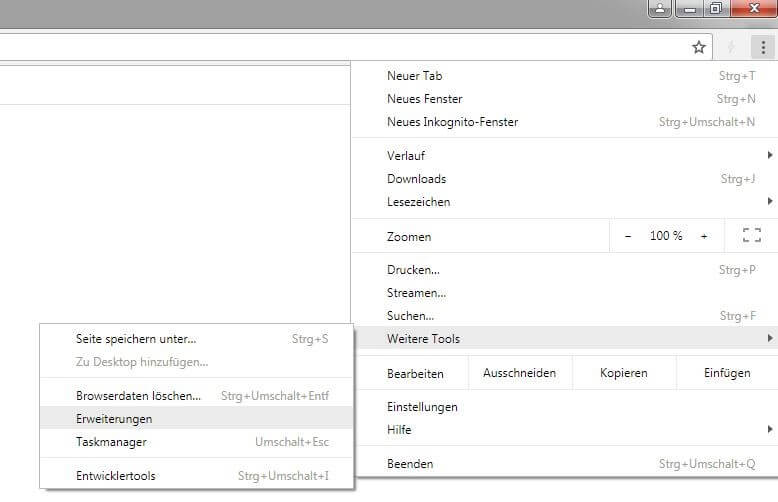Click the three-dot Chrome menu icon
The height and width of the screenshot is (502, 778).
(762, 47)
